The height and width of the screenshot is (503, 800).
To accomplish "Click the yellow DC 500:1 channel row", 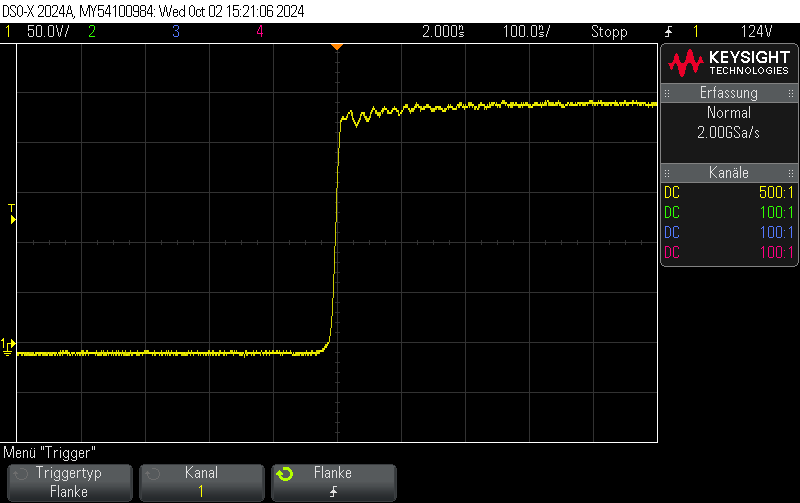I will (729, 192).
